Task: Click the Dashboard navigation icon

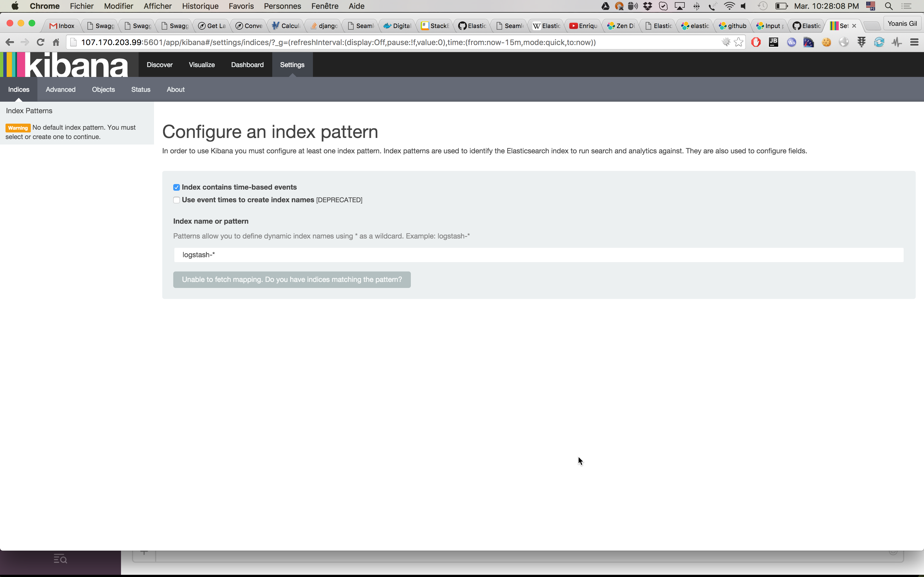Action: click(247, 65)
